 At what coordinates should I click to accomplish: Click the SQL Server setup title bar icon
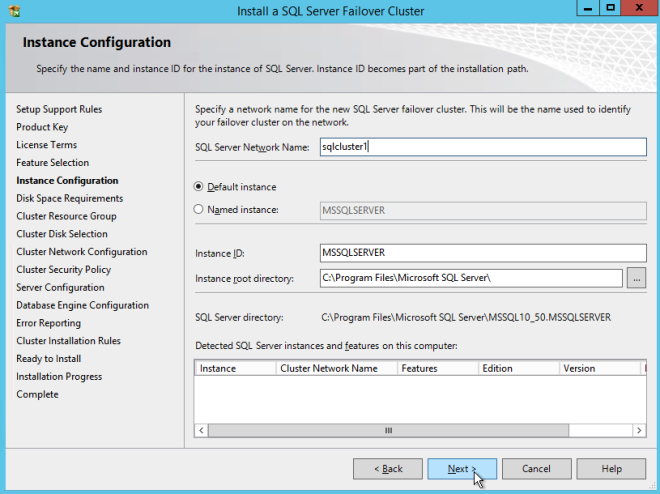point(14,11)
